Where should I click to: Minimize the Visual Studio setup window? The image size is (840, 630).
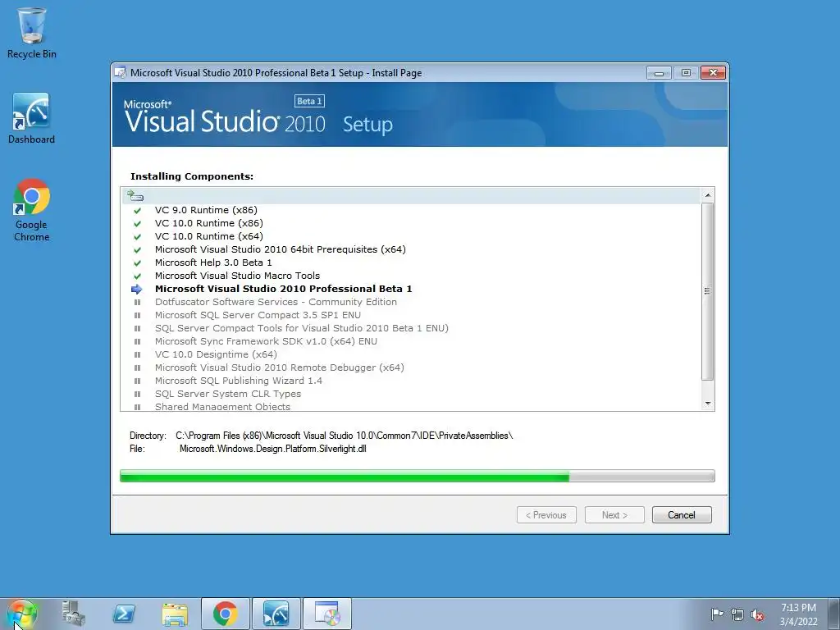tap(659, 73)
